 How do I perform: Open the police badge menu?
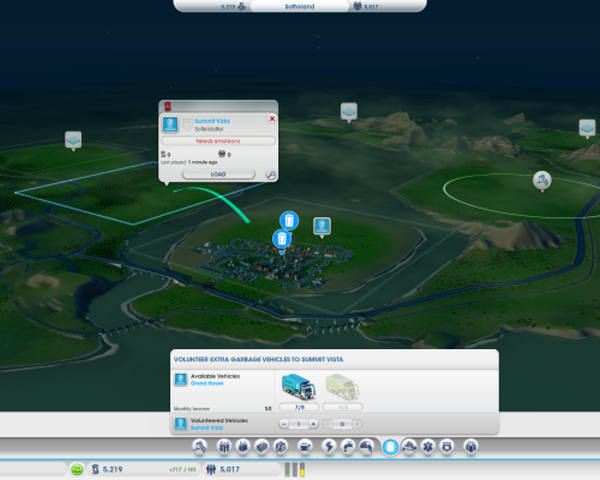(x=447, y=447)
